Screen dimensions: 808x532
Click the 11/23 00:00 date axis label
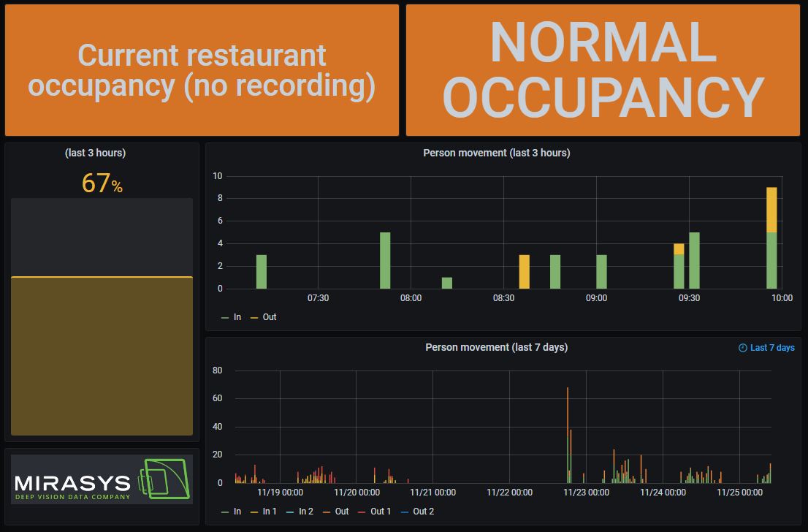pos(586,493)
